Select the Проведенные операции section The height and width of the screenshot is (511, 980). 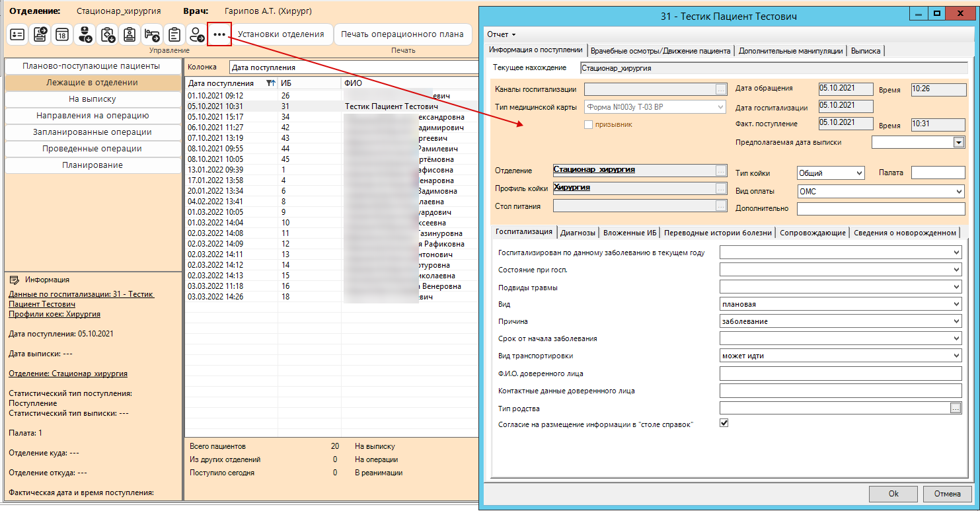92,149
